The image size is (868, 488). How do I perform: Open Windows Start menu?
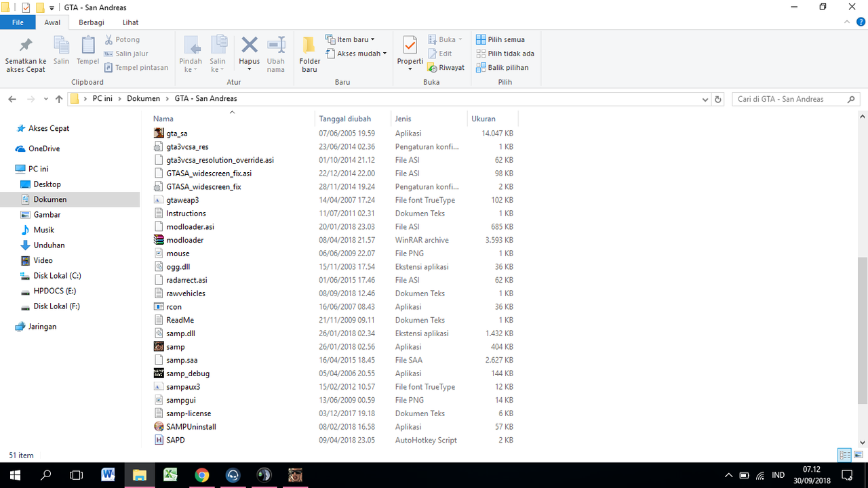pyautogui.click(x=15, y=475)
